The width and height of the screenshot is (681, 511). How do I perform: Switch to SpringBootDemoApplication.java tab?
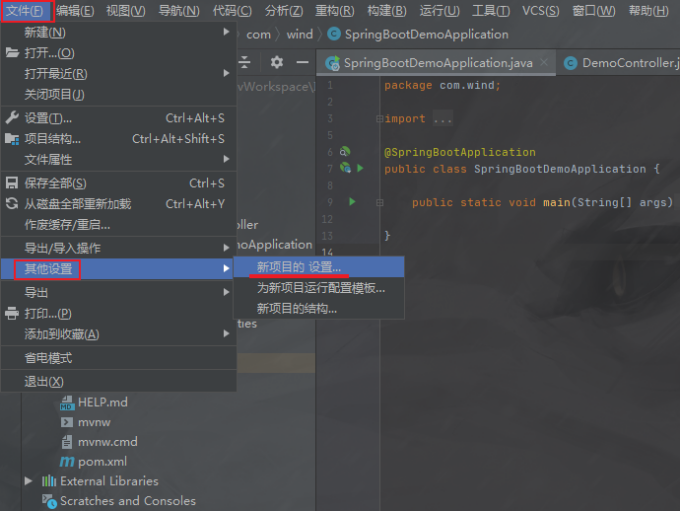436,63
